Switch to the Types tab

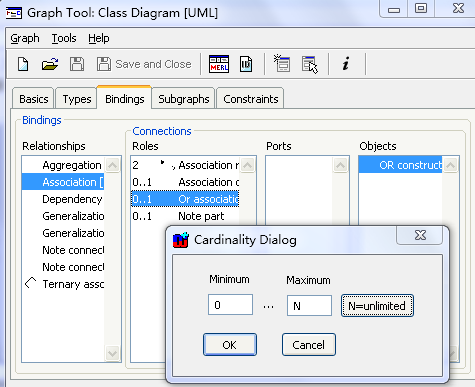coord(76,99)
